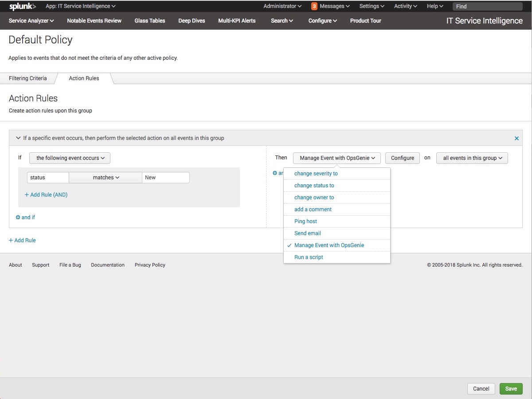The height and width of the screenshot is (399, 532).
Task: Open the Manage Event with OpsGenie dropdown button
Action: [x=337, y=158]
